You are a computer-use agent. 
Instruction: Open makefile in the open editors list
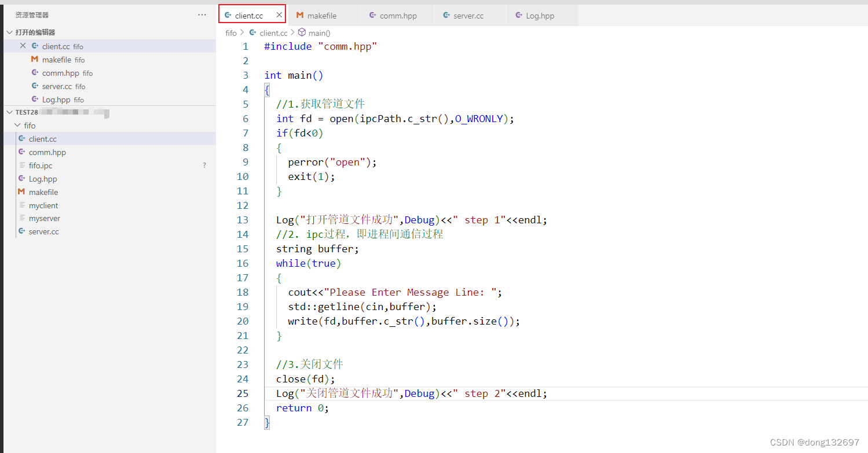[110, 60]
